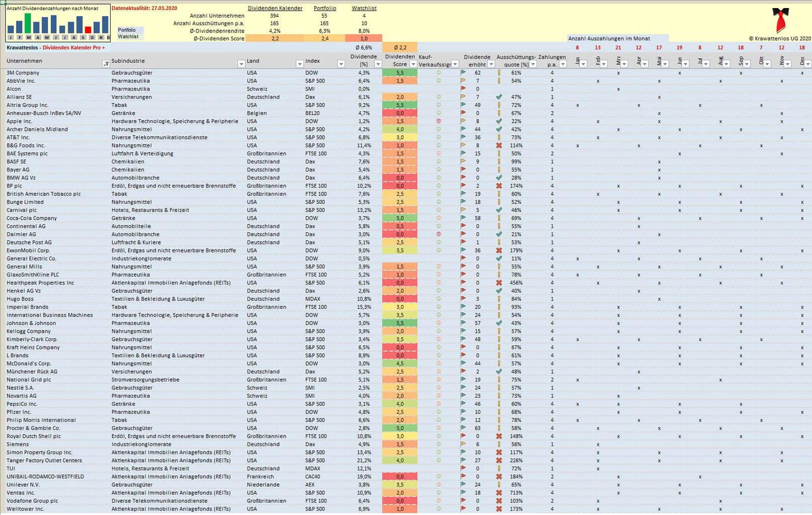Click the green checkmark in Allianz SE row

pyautogui.click(x=499, y=97)
